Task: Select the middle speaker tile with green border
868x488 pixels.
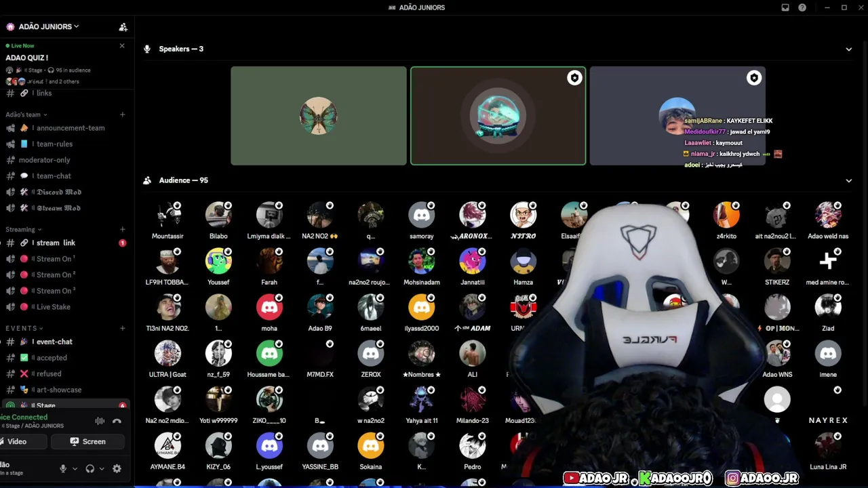Action: (x=498, y=116)
